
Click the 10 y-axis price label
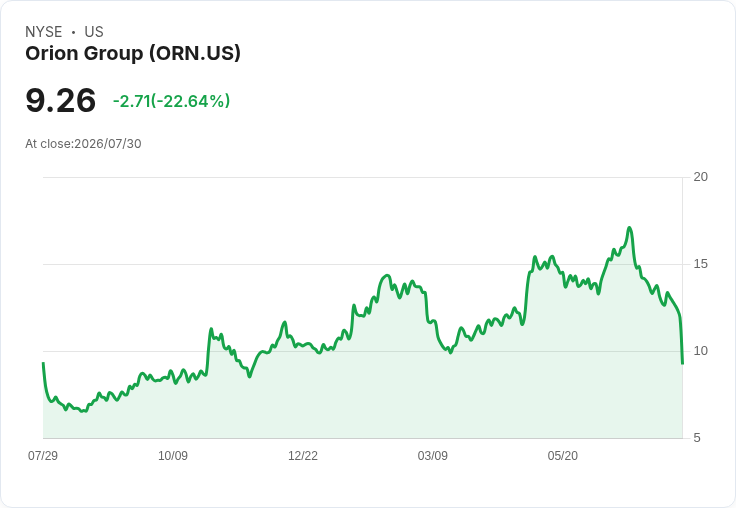(701, 351)
